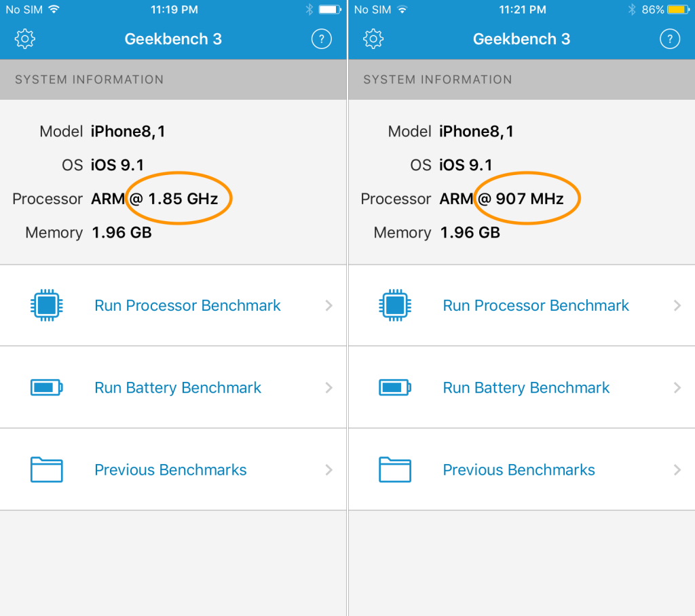Tap processor chip icon on left screen
Viewport: 695px width, 616px height.
coord(46,305)
